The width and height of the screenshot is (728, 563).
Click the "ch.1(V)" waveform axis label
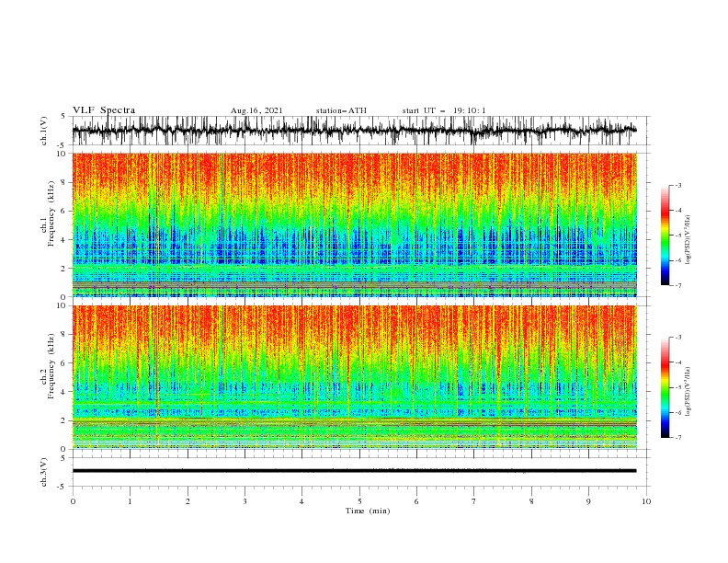tap(44, 131)
